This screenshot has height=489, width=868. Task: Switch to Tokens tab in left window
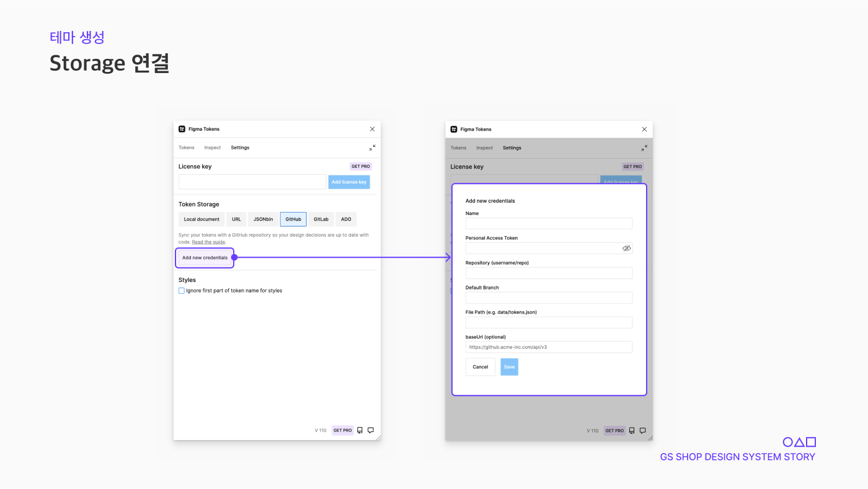click(x=187, y=148)
